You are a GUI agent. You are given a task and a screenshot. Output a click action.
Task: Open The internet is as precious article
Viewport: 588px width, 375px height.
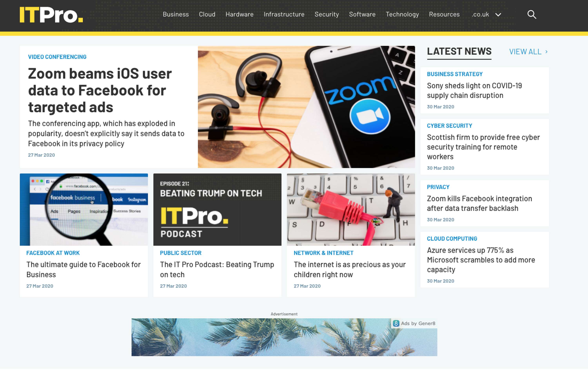350,269
